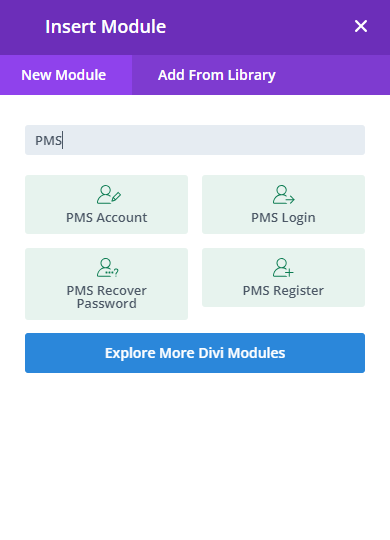Click the PMS Login user-arrow icon

pyautogui.click(x=284, y=195)
